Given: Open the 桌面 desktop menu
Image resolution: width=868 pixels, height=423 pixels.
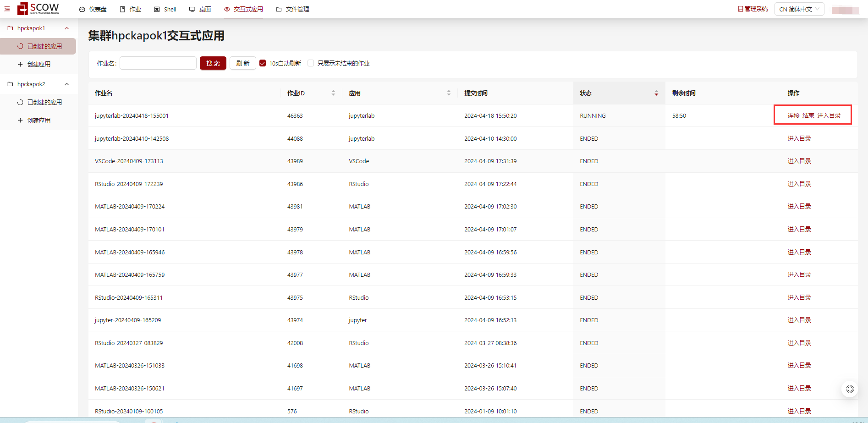Looking at the screenshot, I should pos(200,9).
